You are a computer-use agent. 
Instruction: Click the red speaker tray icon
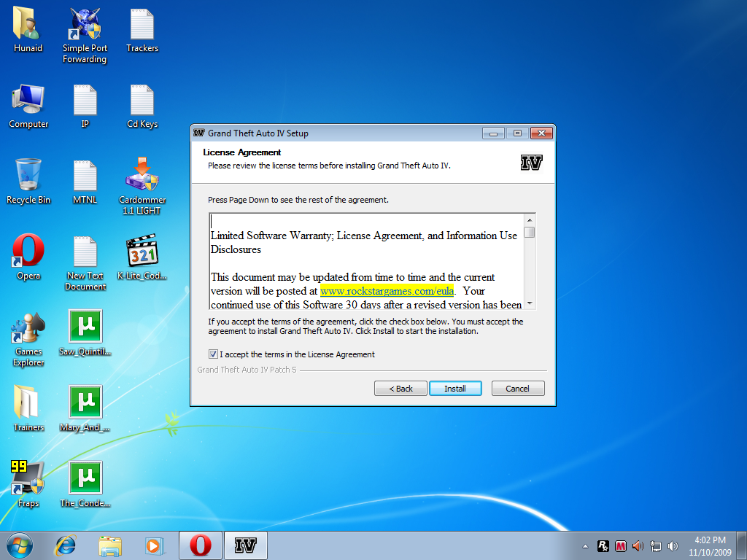pos(638,546)
